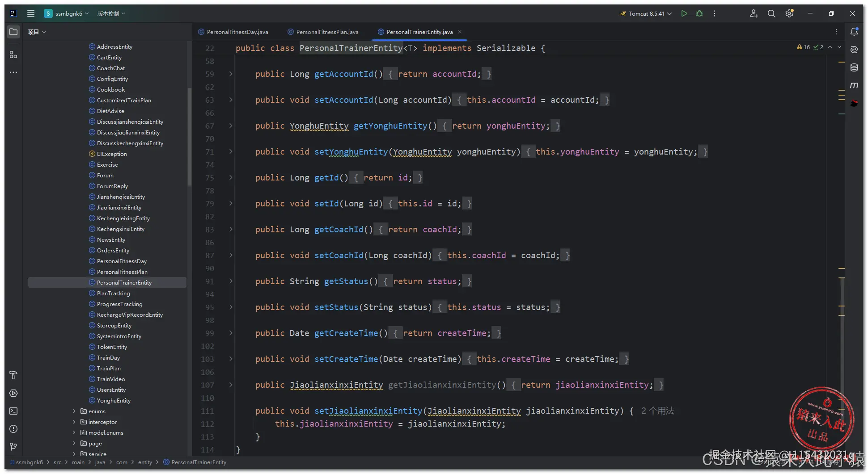Switch to PersonalFitnessPlan.java tab
This screenshot has height=474, width=868.
(x=323, y=32)
